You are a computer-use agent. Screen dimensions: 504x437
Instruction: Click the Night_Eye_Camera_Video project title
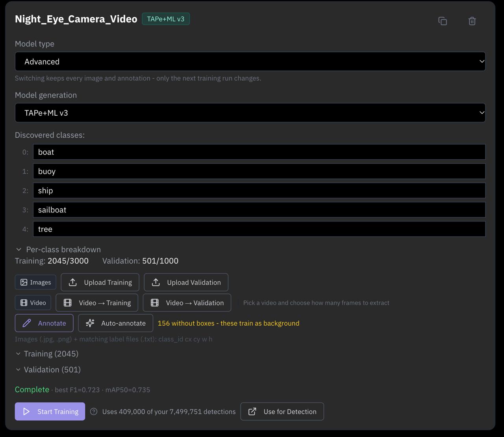[76, 19]
